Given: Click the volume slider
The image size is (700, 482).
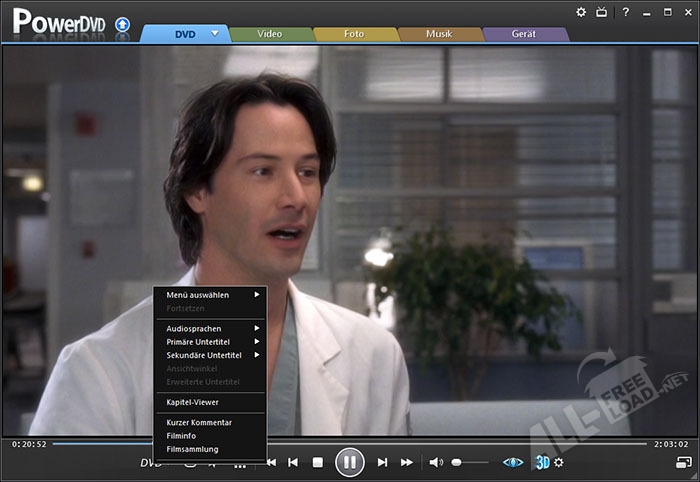Looking at the screenshot, I should (x=470, y=462).
